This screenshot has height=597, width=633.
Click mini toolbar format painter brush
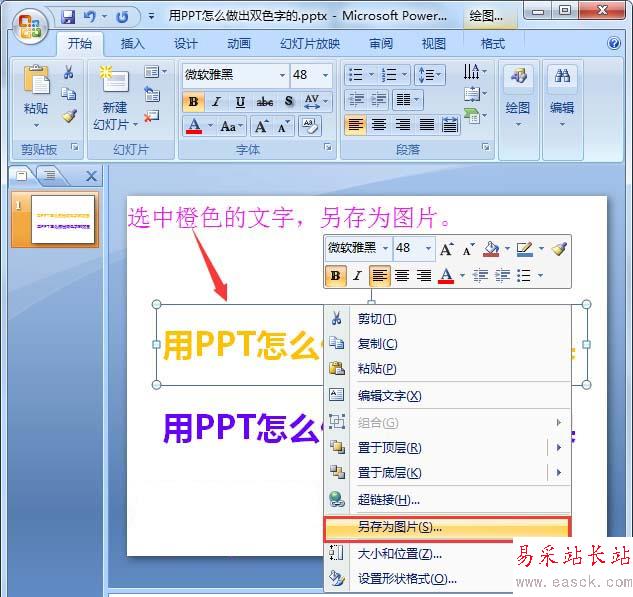pos(559,249)
